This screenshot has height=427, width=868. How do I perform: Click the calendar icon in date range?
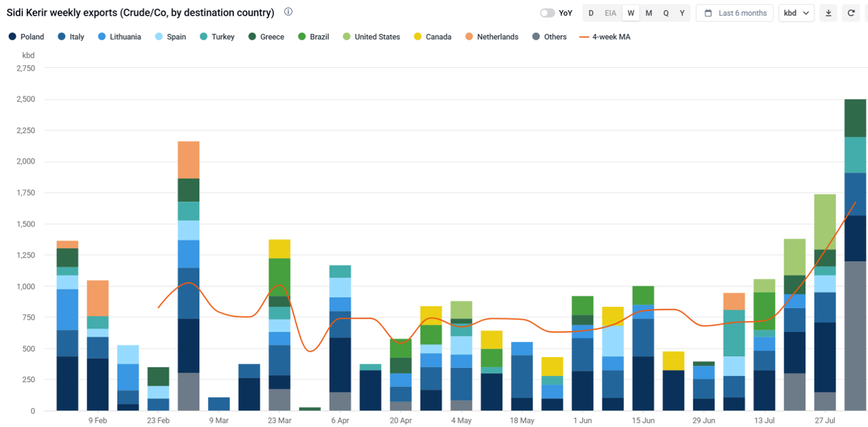[x=708, y=13]
